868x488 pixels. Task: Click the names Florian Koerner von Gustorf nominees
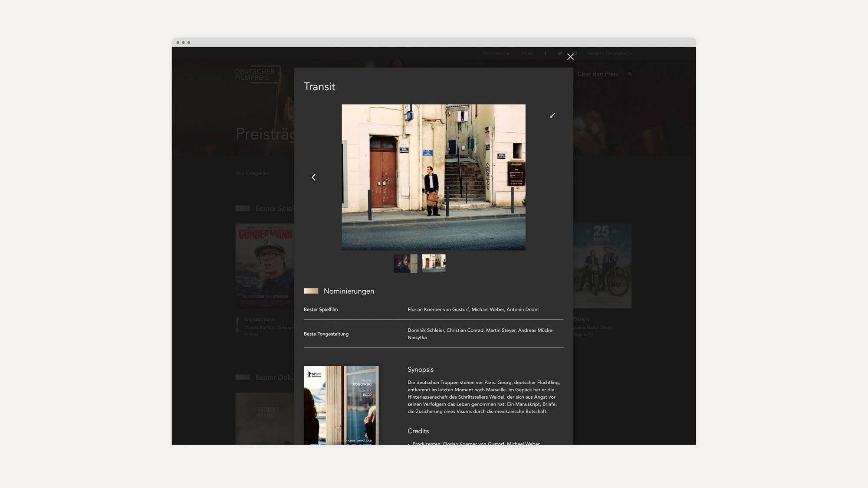point(473,309)
